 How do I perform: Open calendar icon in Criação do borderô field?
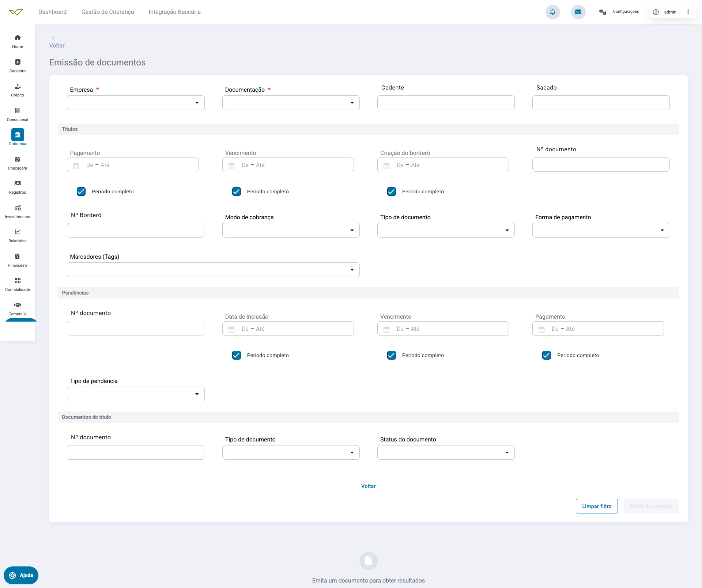[x=386, y=166]
